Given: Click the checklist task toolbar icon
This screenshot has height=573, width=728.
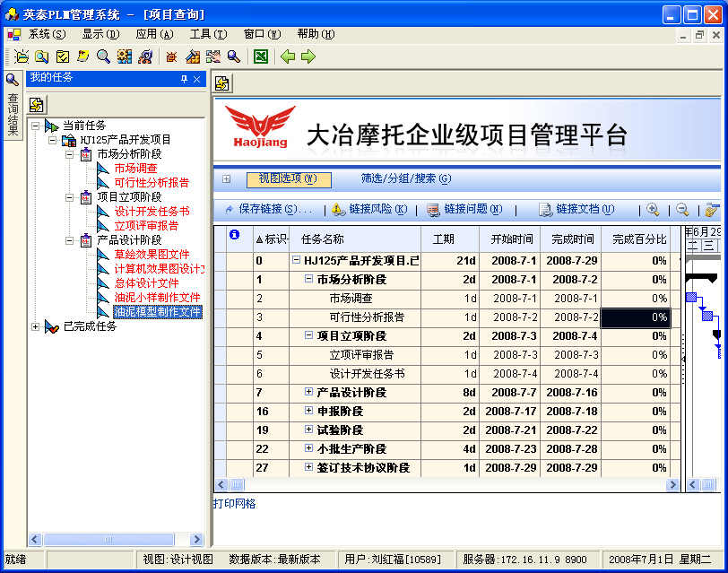Looking at the screenshot, I should (x=62, y=56).
